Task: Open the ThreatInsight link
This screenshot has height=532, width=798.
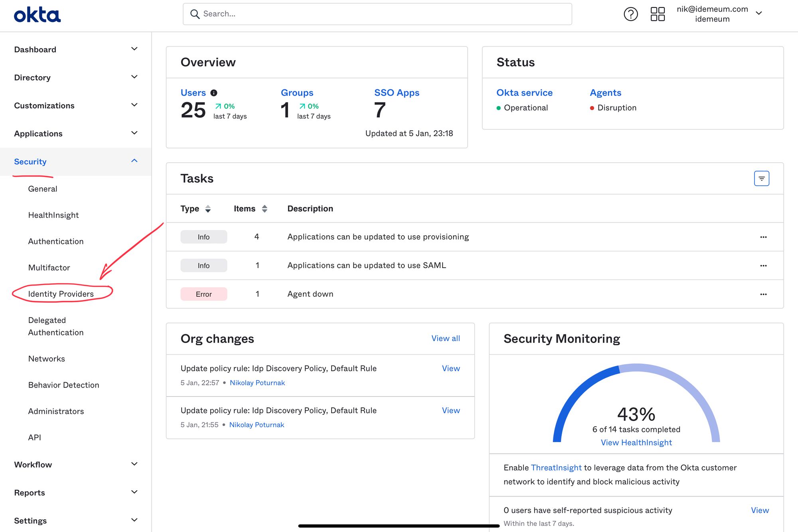Action: pyautogui.click(x=556, y=468)
